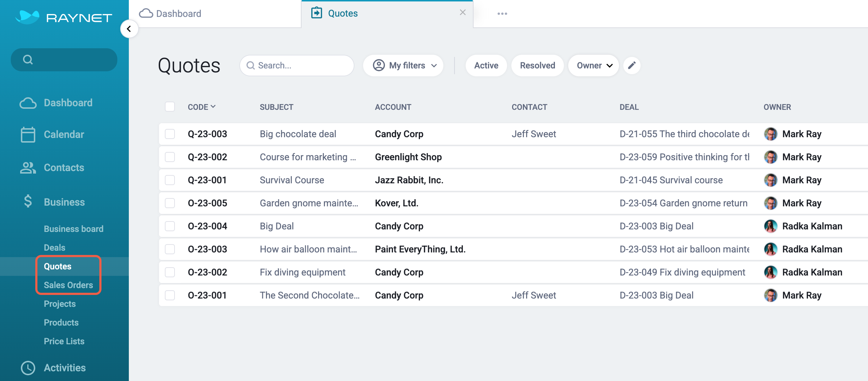Click the RAYNET logo
Screen dimensions: 868x381
click(x=64, y=17)
